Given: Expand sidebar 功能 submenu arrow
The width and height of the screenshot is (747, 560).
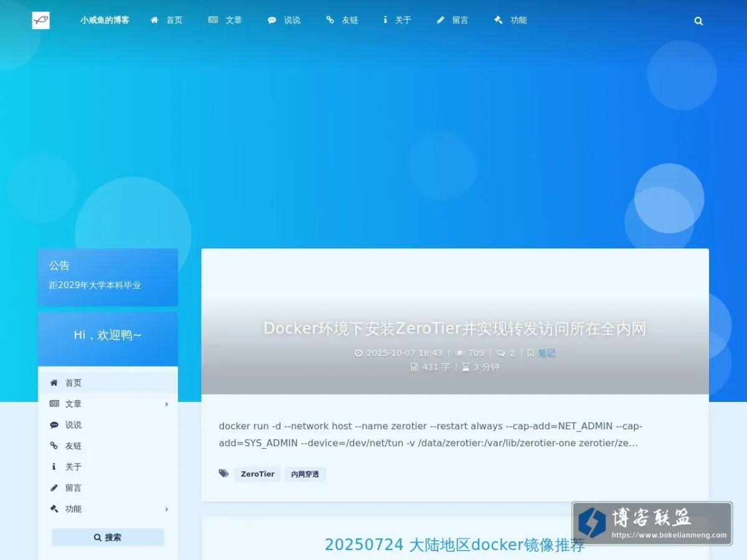Looking at the screenshot, I should [167, 509].
